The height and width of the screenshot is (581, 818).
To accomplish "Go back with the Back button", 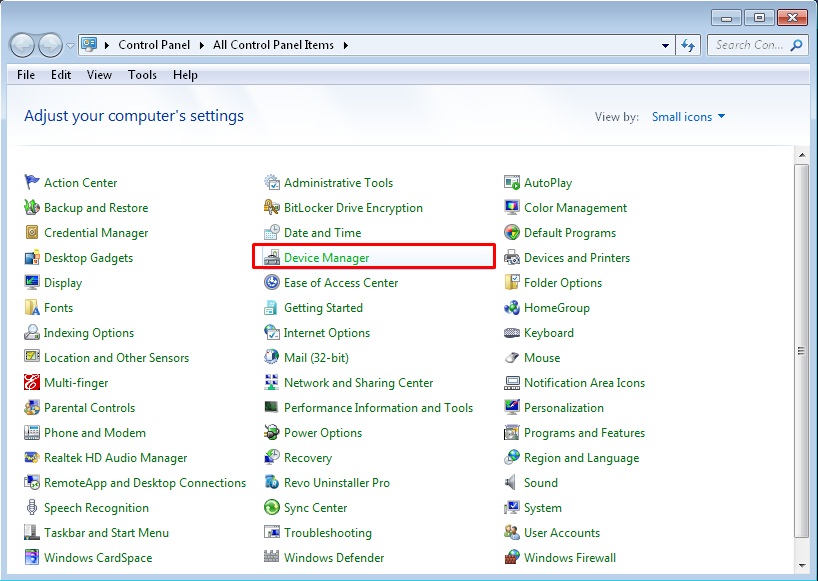I will 22,45.
